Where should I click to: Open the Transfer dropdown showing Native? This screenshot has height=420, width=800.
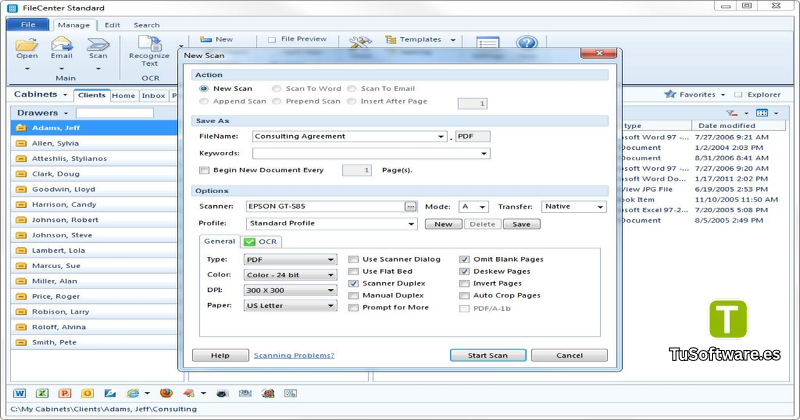point(600,207)
